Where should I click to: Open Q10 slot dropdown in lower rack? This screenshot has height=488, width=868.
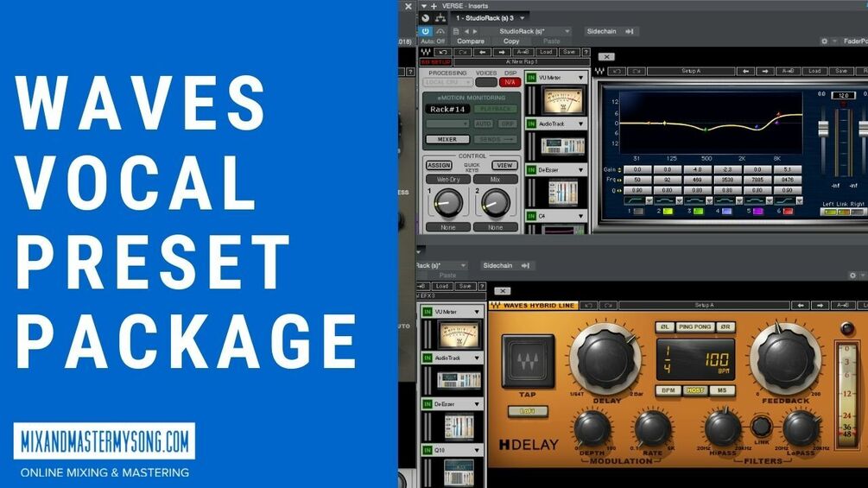(x=477, y=450)
